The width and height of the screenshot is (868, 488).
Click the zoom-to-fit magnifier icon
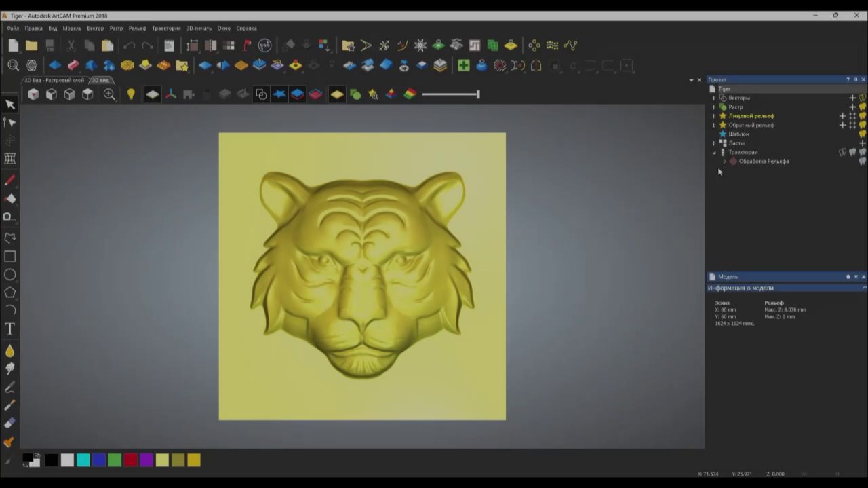click(13, 65)
